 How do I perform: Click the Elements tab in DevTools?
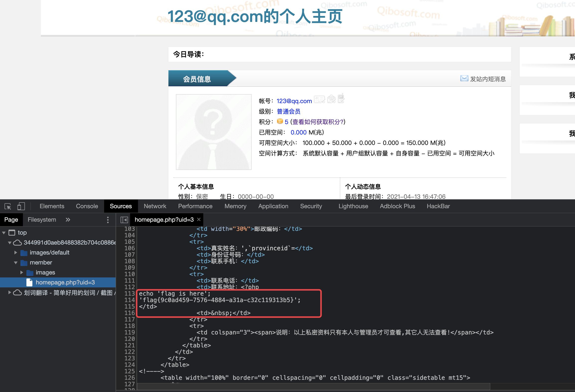52,206
